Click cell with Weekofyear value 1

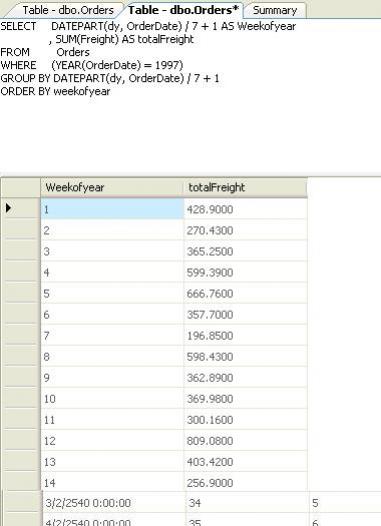coord(112,209)
